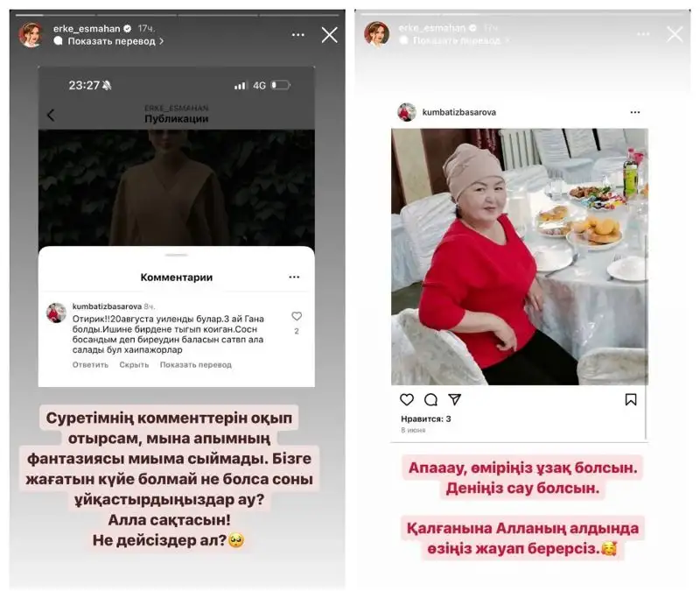Screen dimensions: 700x598
Task: Open kumbatizbasarova avatar beside the comment
Action: pos(56,313)
